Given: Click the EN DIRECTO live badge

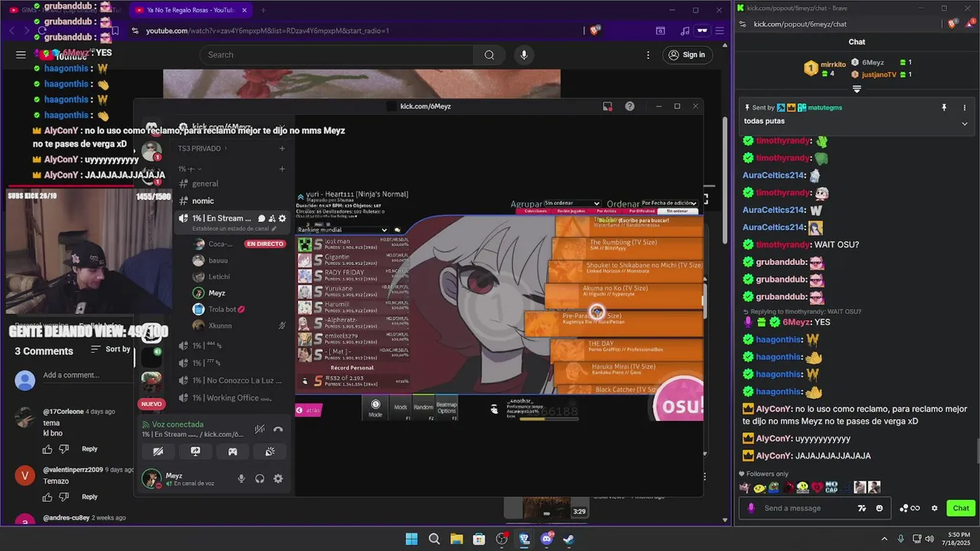Looking at the screenshot, I should (265, 243).
